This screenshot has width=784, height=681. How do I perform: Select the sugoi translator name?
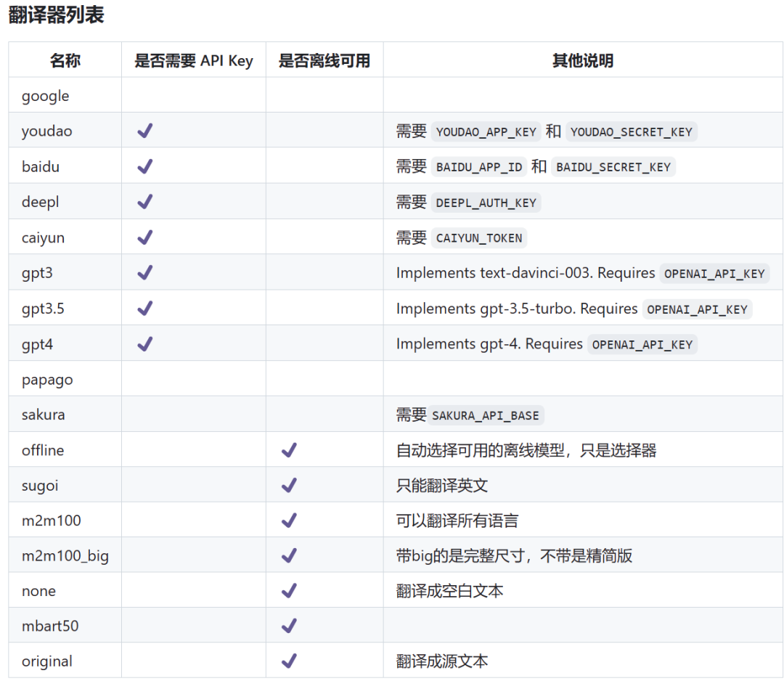pos(40,486)
